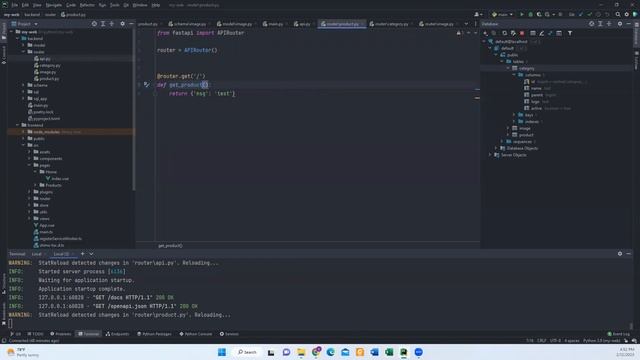Click the locate target icon in Project panel header
This screenshot has width=640, height=360.
pos(94,24)
